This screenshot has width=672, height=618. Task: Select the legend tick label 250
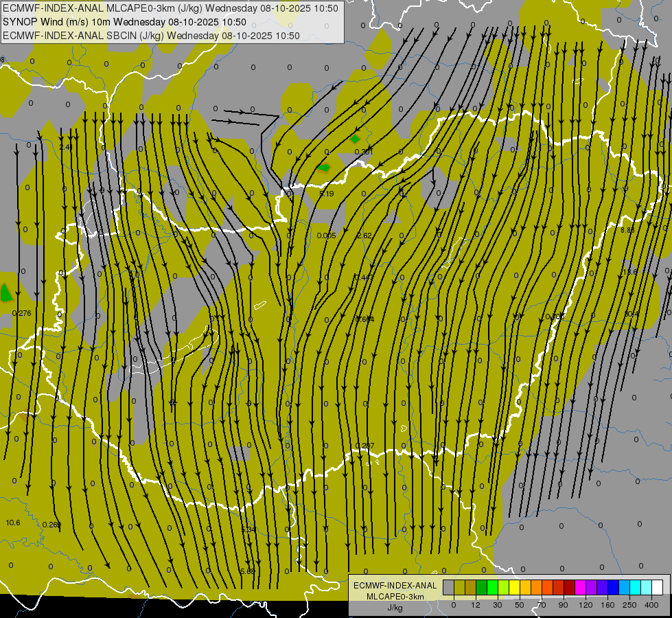click(629, 605)
